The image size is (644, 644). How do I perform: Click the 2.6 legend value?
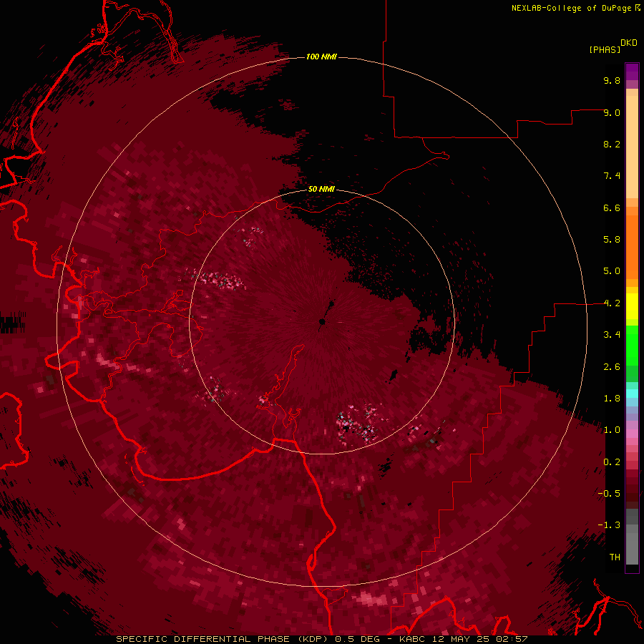coord(612,367)
